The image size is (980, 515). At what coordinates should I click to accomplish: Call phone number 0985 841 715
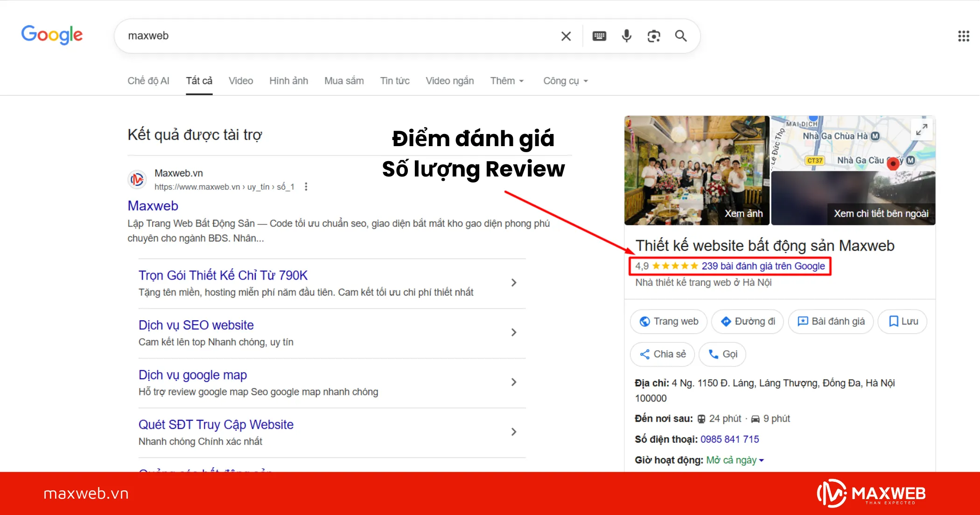click(x=730, y=439)
